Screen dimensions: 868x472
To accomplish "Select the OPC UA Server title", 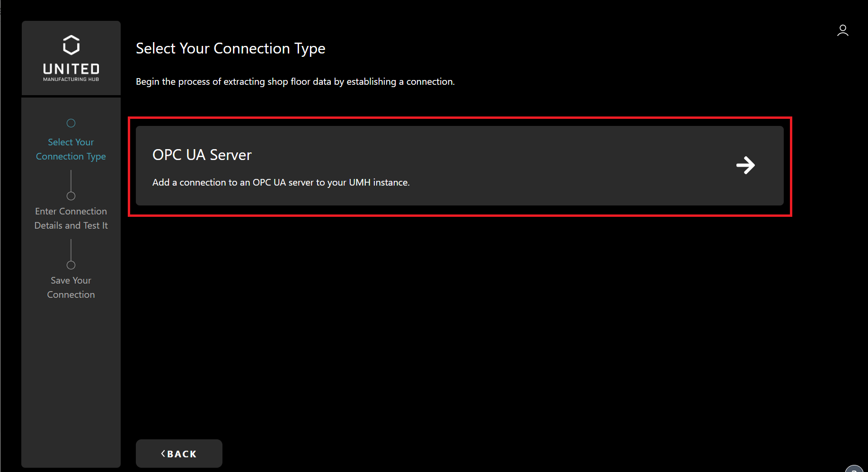I will click(x=202, y=155).
